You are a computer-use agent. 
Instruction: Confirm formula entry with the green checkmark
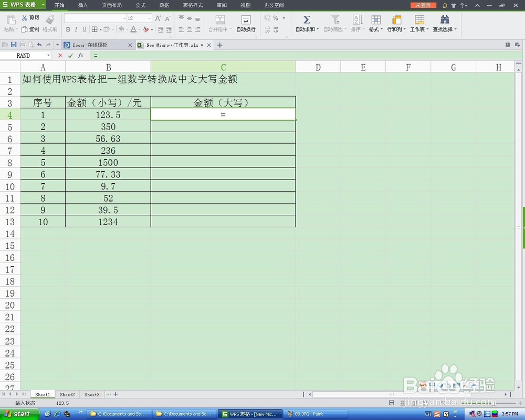coord(70,55)
